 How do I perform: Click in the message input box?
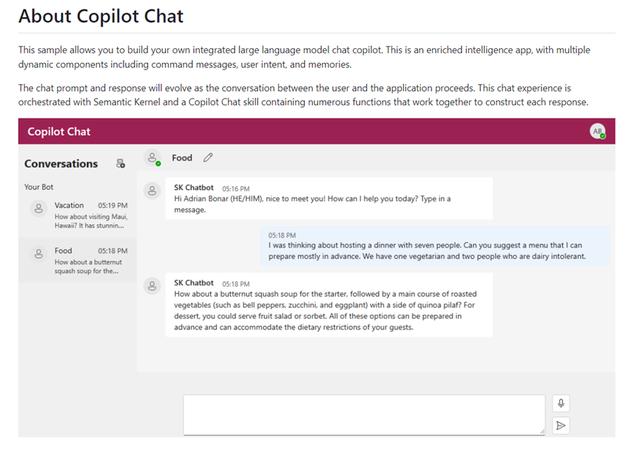pos(363,414)
